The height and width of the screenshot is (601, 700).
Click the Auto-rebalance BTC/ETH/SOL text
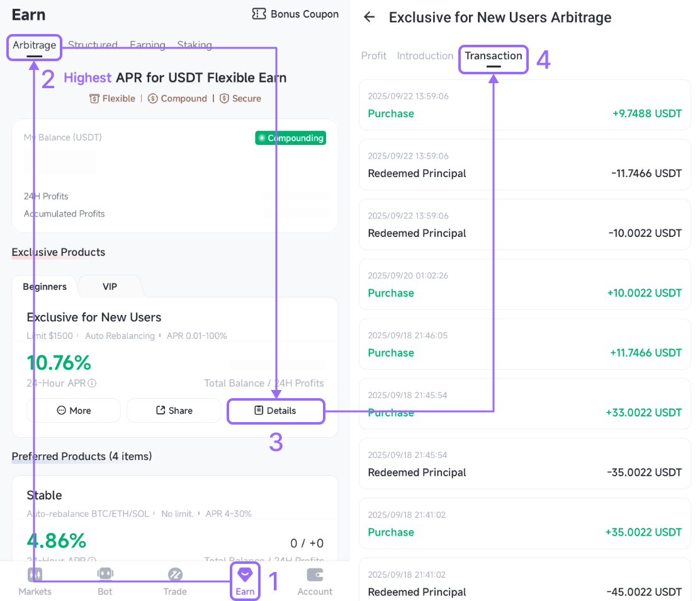pyautogui.click(x=88, y=514)
